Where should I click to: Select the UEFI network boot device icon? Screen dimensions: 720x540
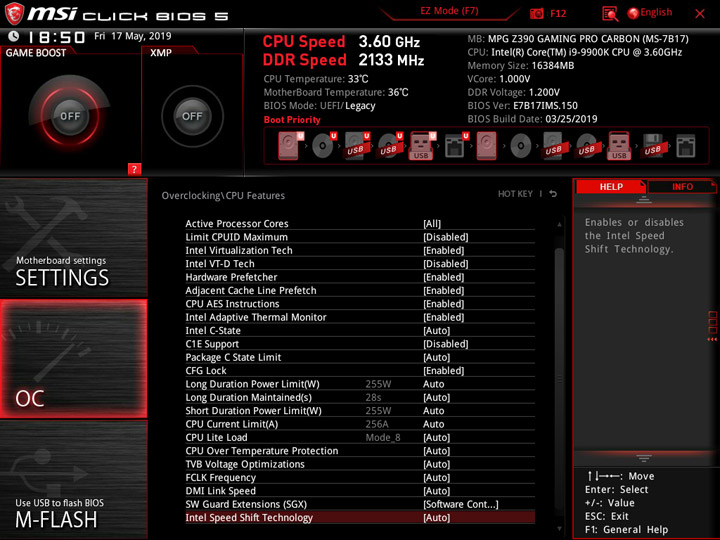(456, 146)
